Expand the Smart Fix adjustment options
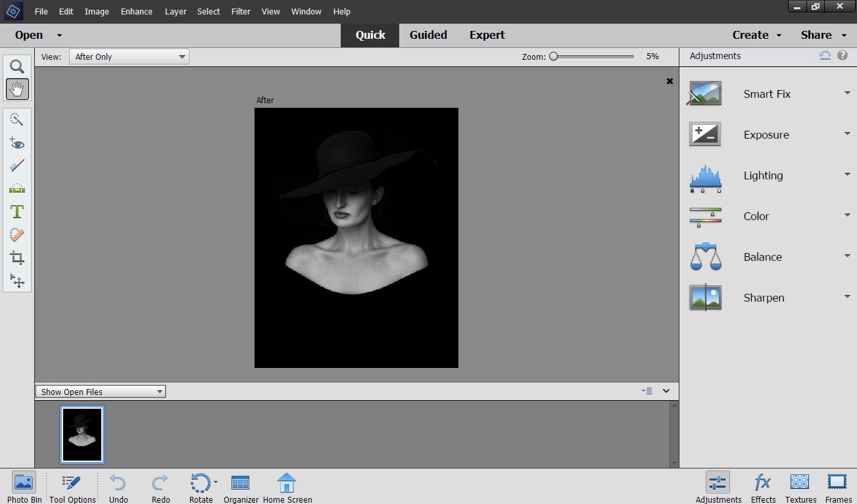 846,93
